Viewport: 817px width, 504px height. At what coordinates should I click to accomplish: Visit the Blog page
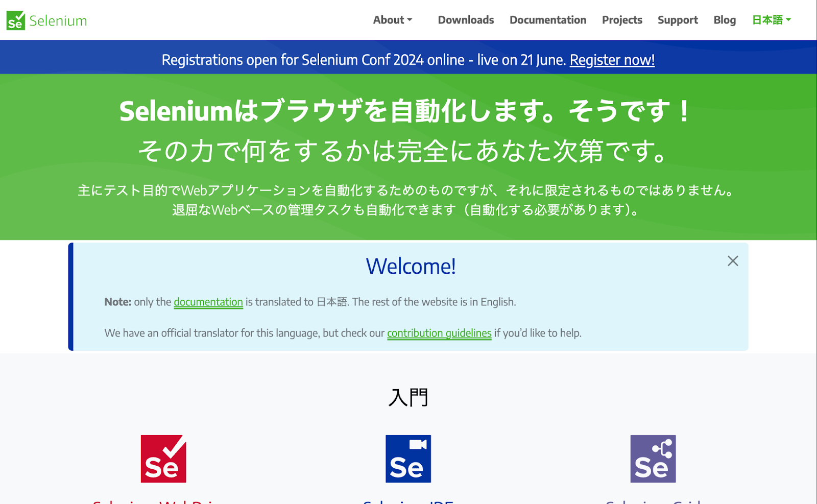725,20
